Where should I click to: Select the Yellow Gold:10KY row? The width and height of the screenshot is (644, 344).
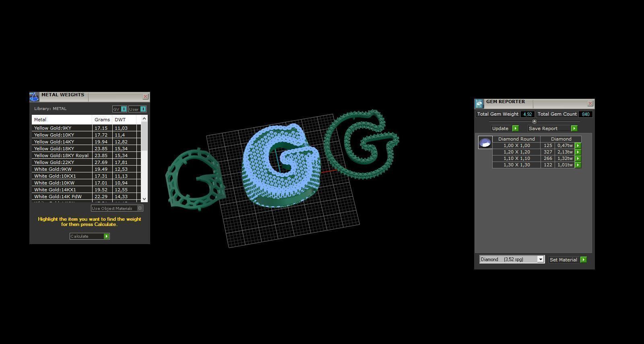(86, 135)
